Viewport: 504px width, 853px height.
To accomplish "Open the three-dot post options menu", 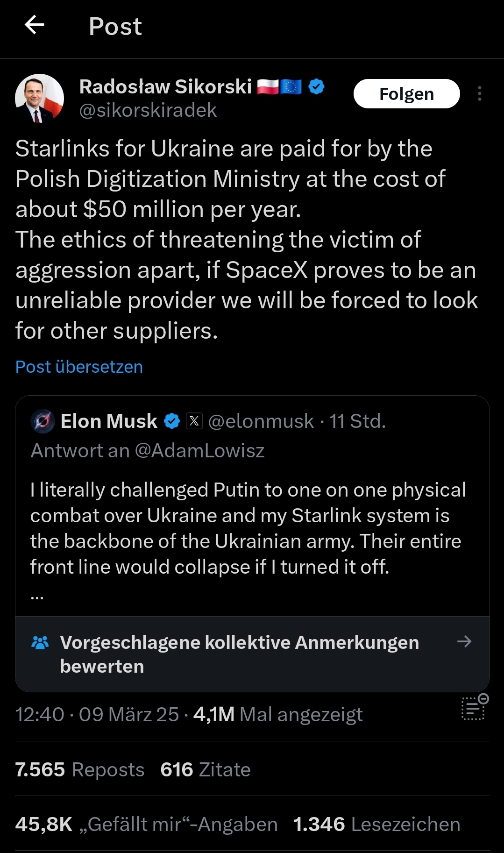I will (479, 94).
